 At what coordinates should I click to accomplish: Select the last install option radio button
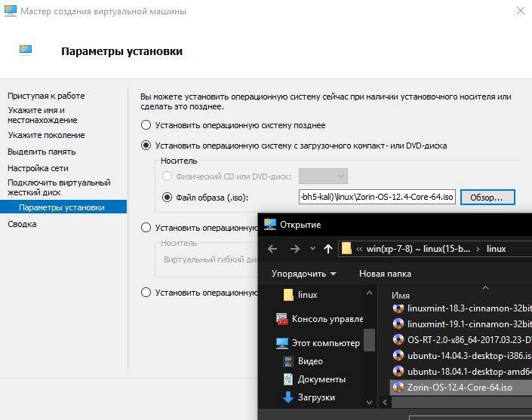coord(146,293)
